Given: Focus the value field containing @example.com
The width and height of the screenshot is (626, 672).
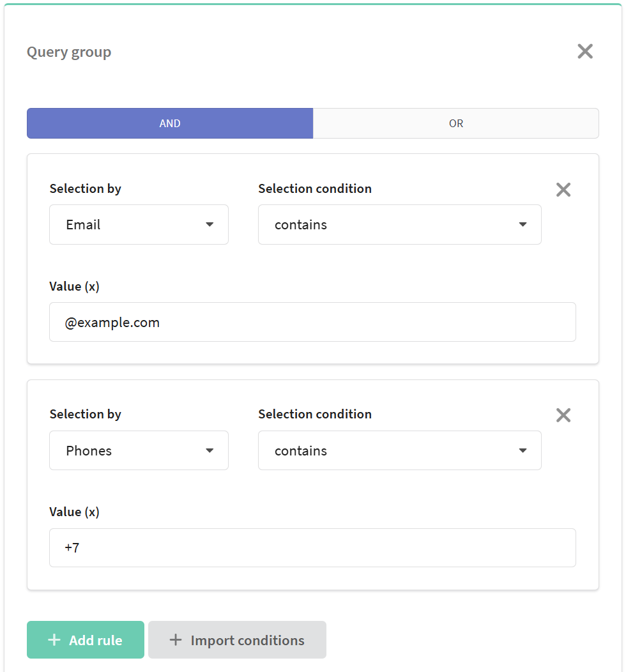Looking at the screenshot, I should click(x=312, y=323).
